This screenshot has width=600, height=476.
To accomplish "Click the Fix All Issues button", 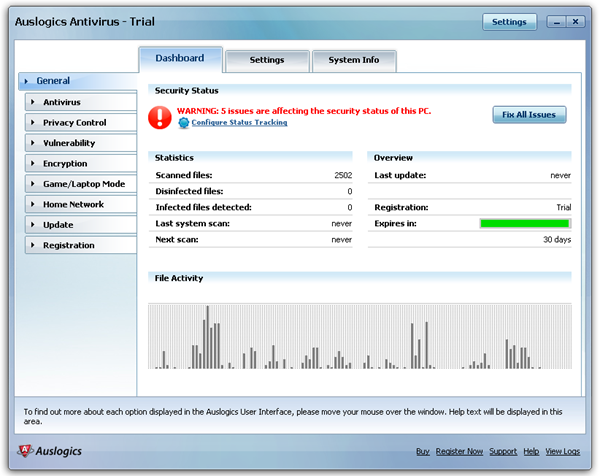I will (x=529, y=115).
